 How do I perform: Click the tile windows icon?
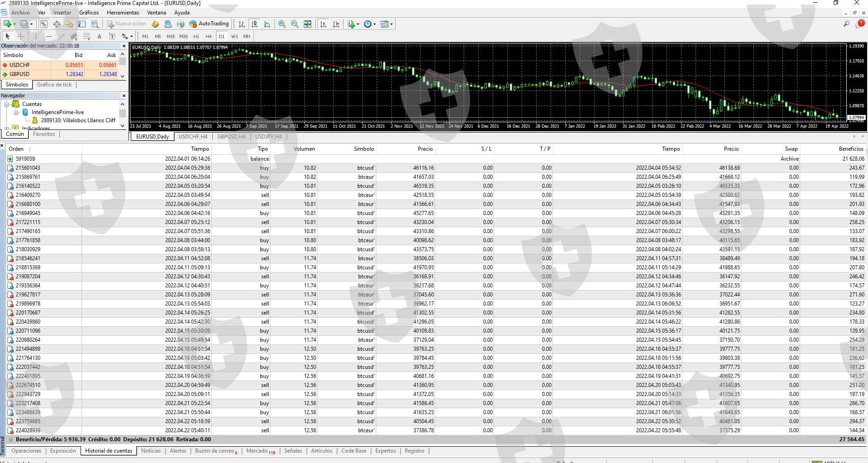click(x=307, y=24)
